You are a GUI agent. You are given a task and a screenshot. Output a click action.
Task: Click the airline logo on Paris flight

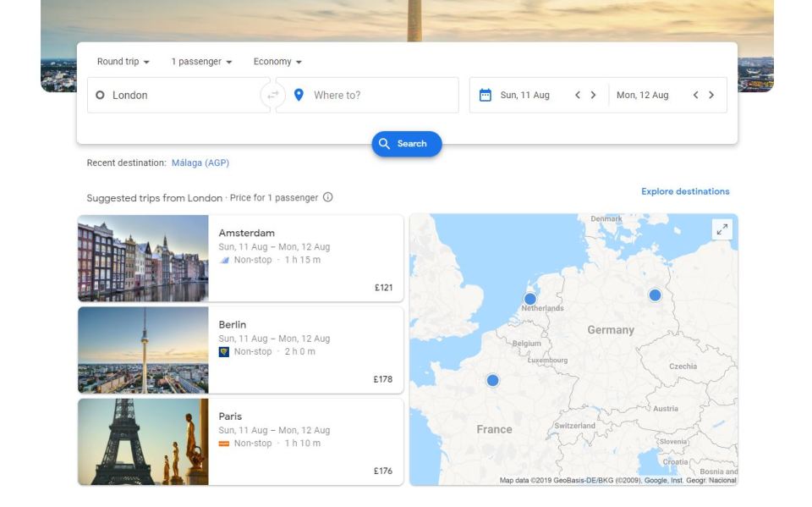pos(223,444)
